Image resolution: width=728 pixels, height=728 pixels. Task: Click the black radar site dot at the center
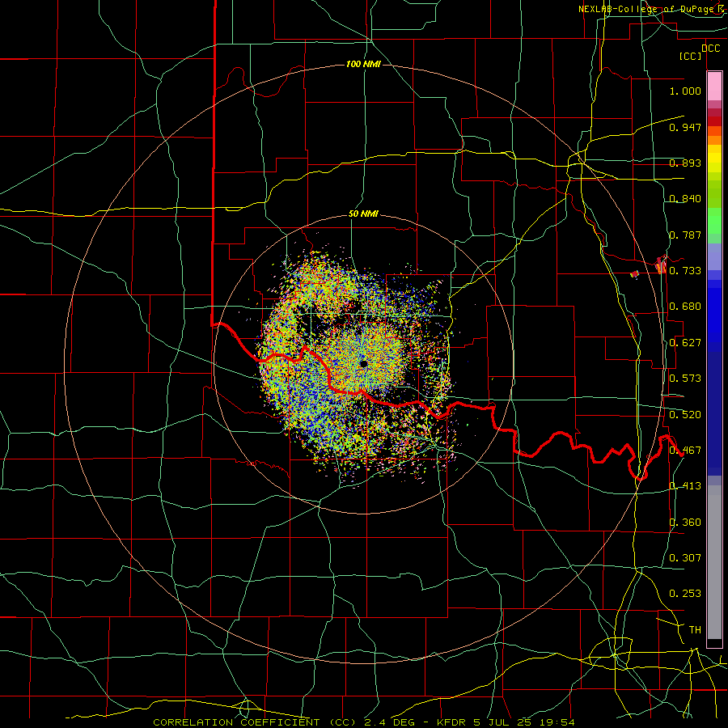[363, 363]
